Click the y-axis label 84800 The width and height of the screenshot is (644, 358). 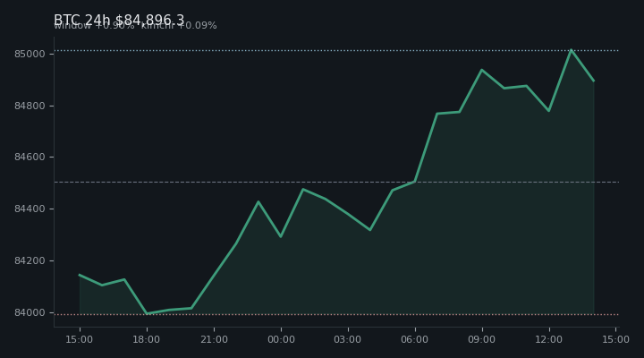click(30, 106)
